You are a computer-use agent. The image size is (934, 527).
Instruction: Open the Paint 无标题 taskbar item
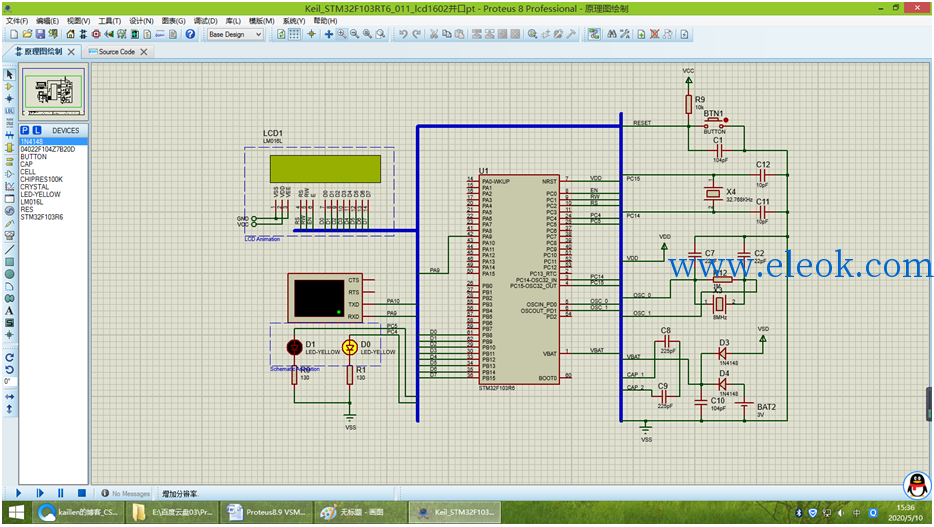360,512
